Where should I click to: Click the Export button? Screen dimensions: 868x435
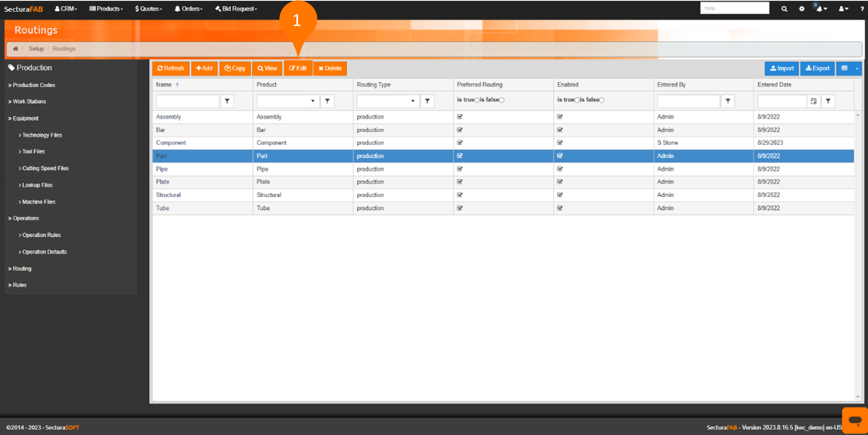[817, 68]
